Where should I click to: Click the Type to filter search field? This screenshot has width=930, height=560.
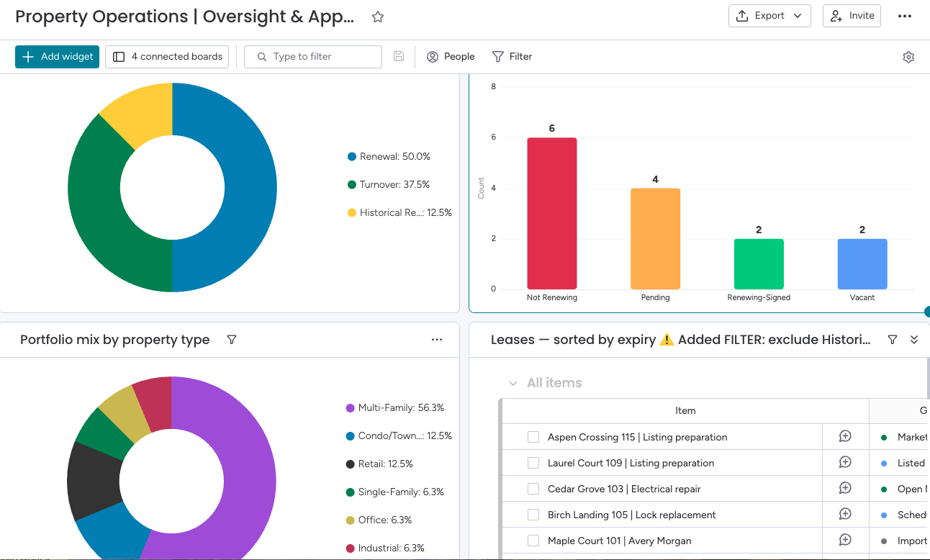click(313, 57)
